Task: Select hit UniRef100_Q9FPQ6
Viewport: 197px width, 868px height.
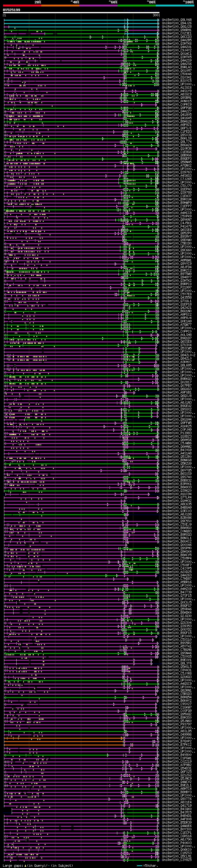Action: click(177, 108)
